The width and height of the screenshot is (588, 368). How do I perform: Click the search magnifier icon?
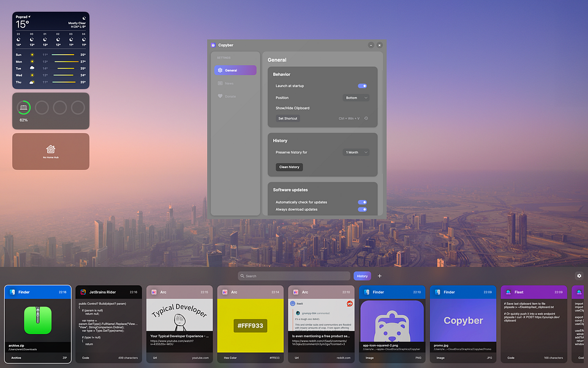[x=243, y=276]
